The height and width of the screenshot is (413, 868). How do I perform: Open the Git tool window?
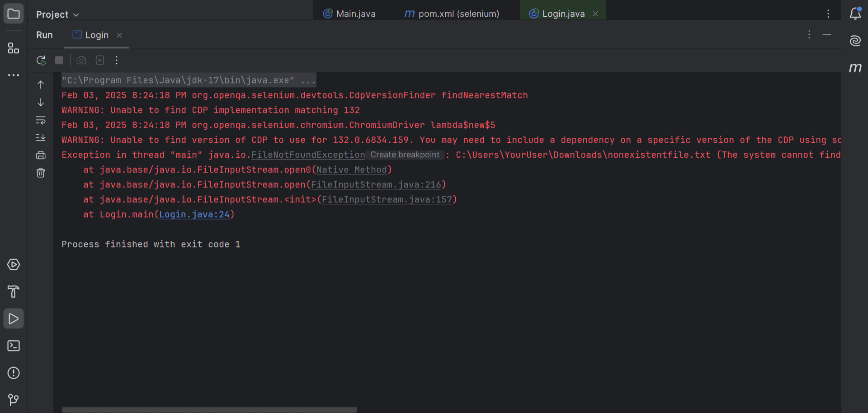tap(14, 399)
